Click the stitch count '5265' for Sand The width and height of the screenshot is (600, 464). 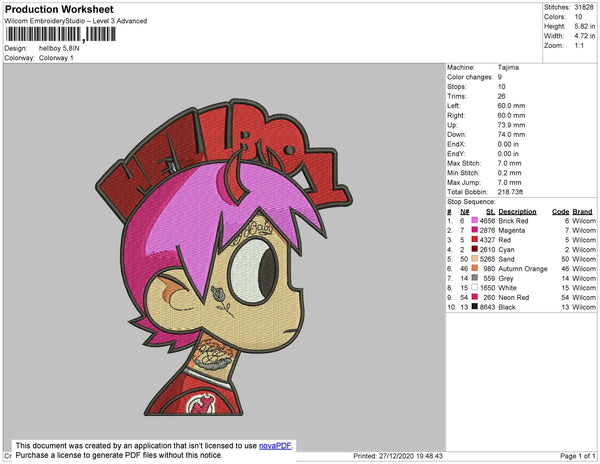click(487, 259)
